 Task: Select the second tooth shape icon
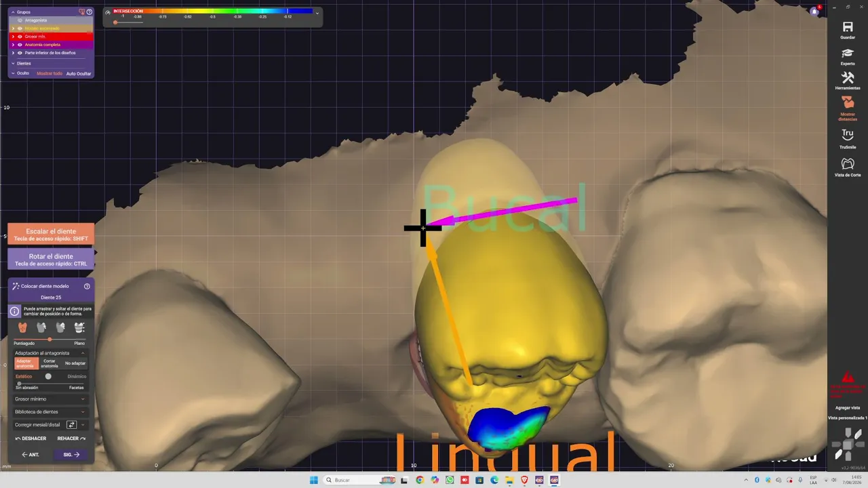[41, 327]
